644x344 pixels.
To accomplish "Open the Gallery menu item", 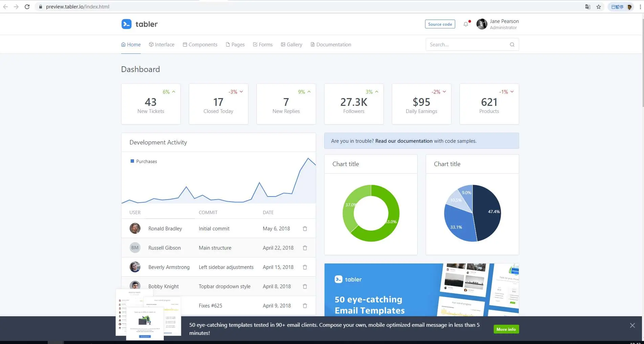I will (292, 45).
